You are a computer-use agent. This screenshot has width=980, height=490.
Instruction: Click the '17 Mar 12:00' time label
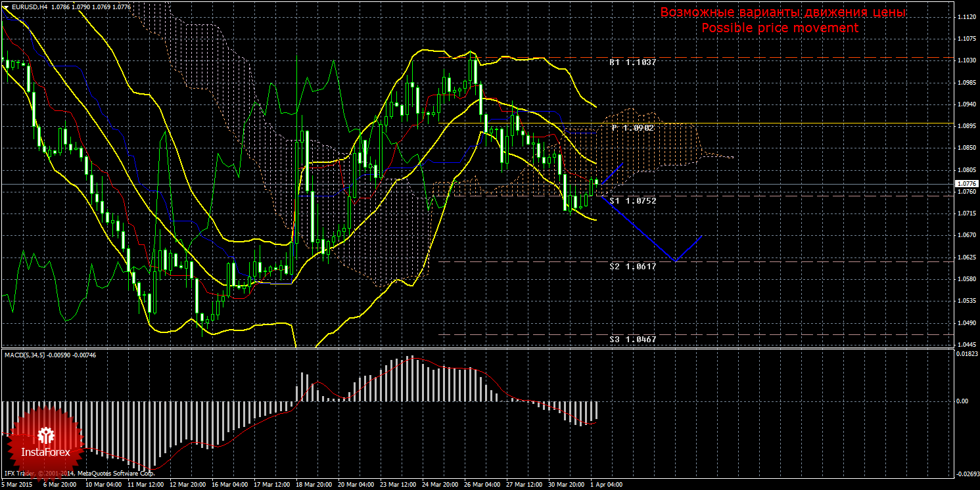point(272,485)
